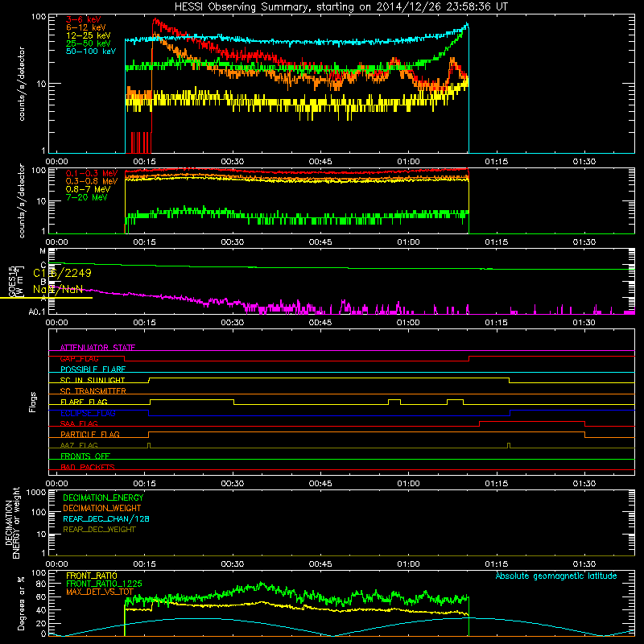Select the SC_IN_SUNLIGHT flag label
Viewport: 644px width, 644px height.
point(93,380)
